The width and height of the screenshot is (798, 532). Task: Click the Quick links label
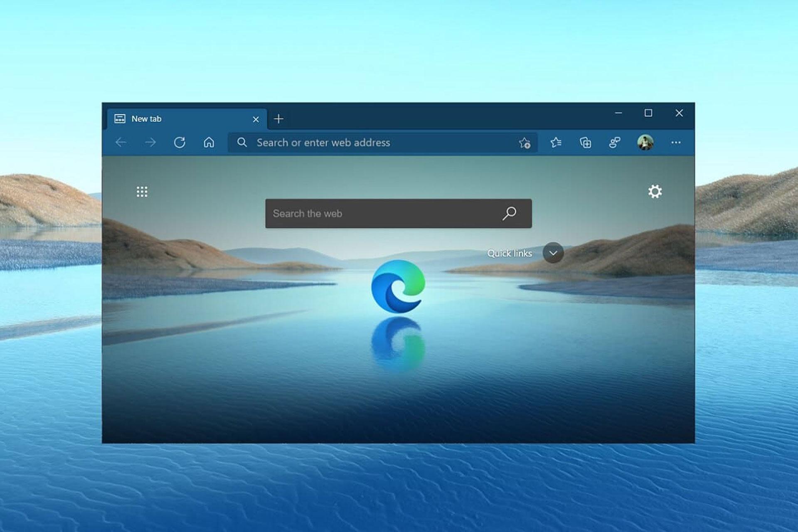coord(510,253)
